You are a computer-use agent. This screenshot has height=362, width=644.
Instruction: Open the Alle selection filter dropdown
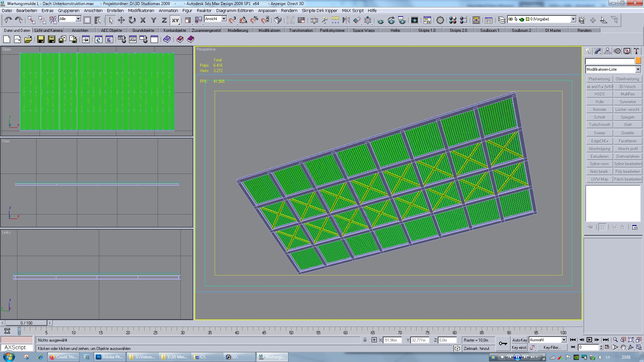pos(78,19)
